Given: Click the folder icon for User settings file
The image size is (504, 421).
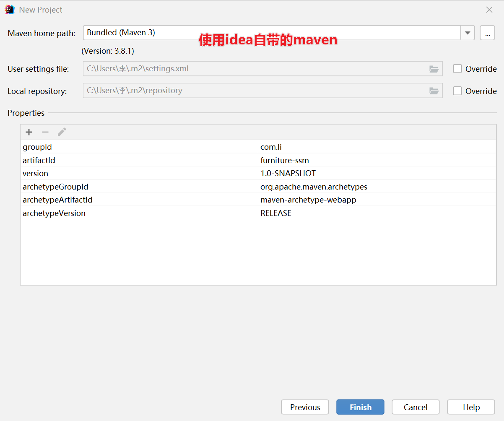Looking at the screenshot, I should tap(434, 69).
